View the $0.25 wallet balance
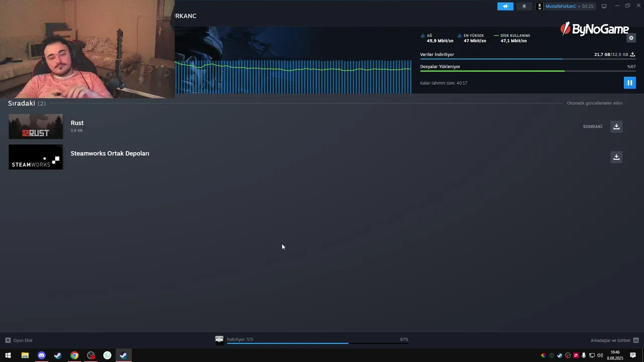This screenshot has height=362, width=644. coord(588,6)
